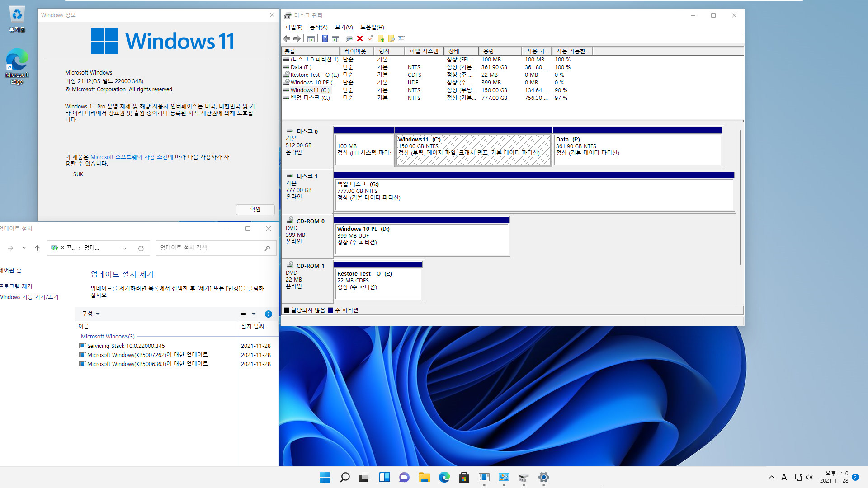The image size is (868, 488).
Task: Open File Explorer from taskbar
Action: (424, 477)
